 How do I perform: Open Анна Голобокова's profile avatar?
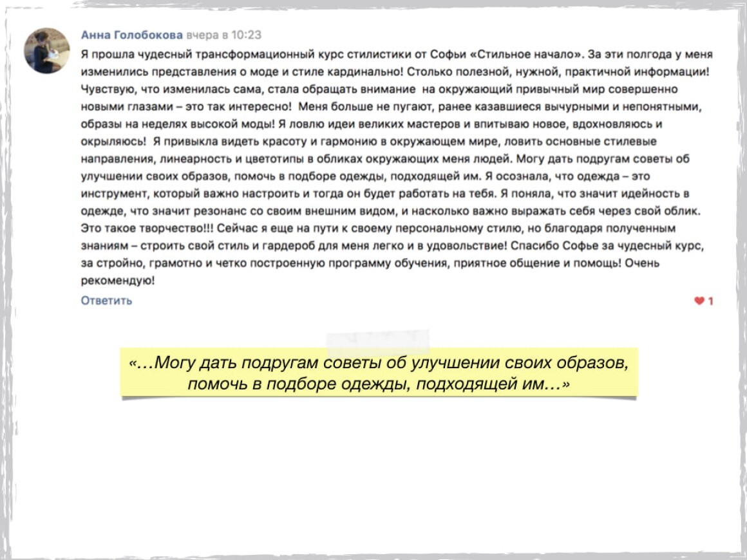tap(46, 50)
